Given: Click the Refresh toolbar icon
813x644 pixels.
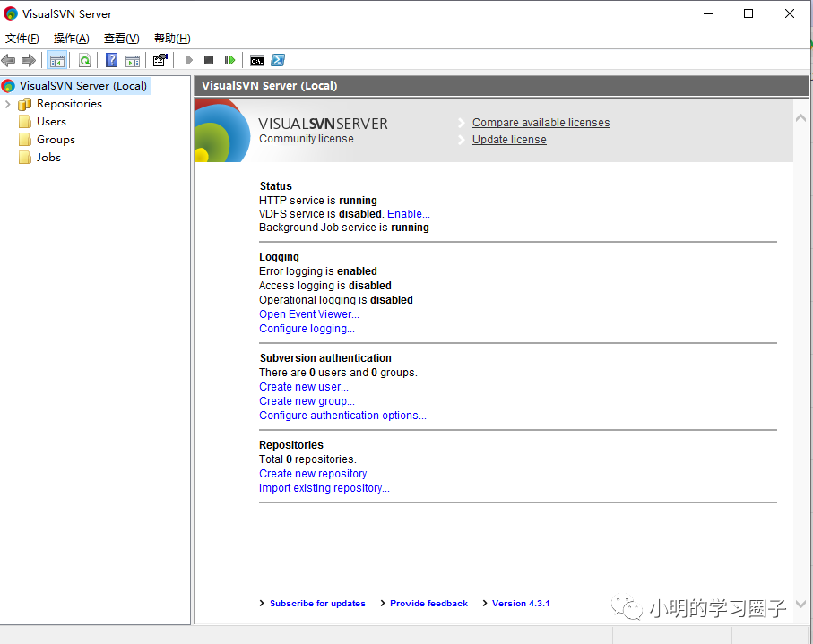Looking at the screenshot, I should (84, 61).
